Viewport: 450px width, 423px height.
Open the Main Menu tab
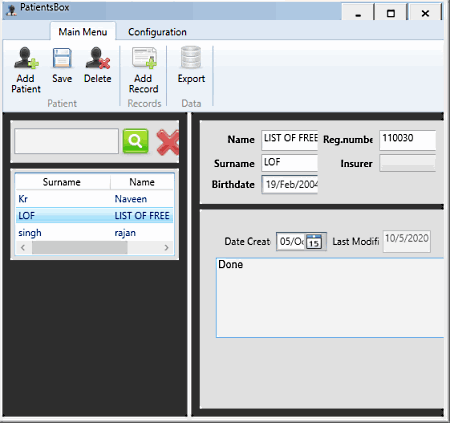(83, 32)
